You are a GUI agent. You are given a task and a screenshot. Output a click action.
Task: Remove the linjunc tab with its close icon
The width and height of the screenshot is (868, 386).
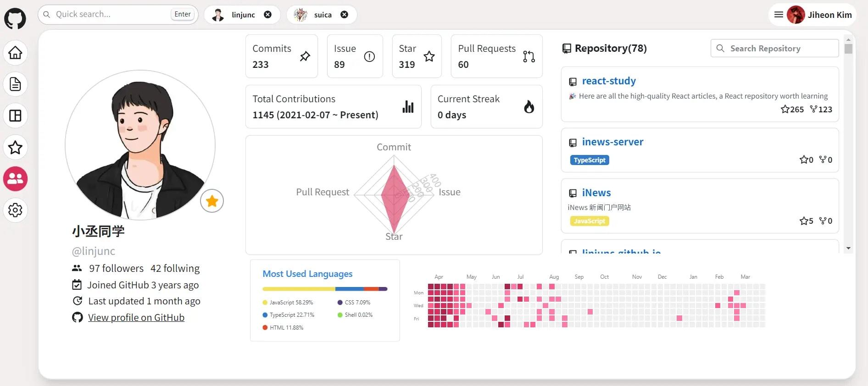tap(267, 15)
